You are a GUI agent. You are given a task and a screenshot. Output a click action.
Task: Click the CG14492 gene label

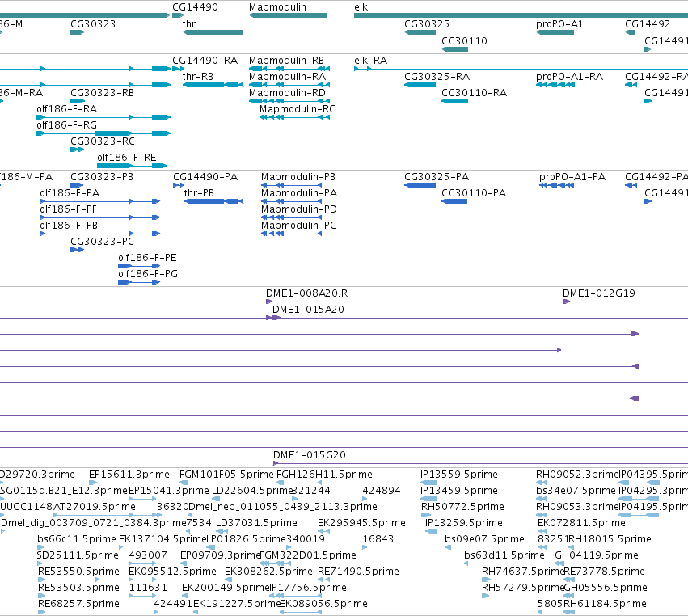648,24
